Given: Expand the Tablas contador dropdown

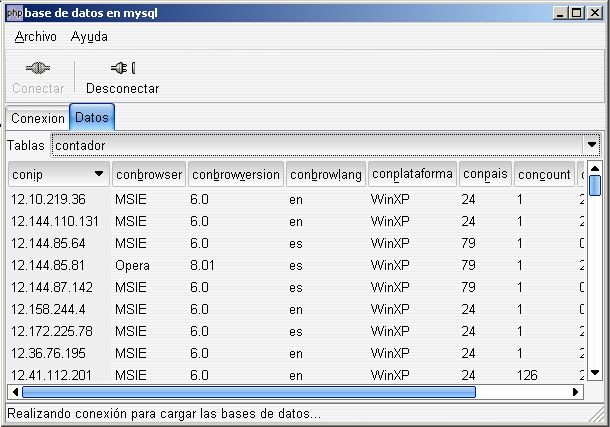Looking at the screenshot, I should click(x=593, y=145).
